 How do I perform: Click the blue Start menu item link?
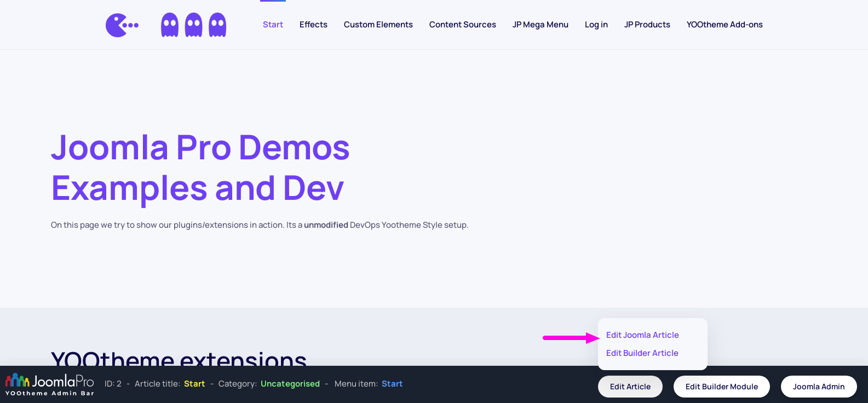392,384
